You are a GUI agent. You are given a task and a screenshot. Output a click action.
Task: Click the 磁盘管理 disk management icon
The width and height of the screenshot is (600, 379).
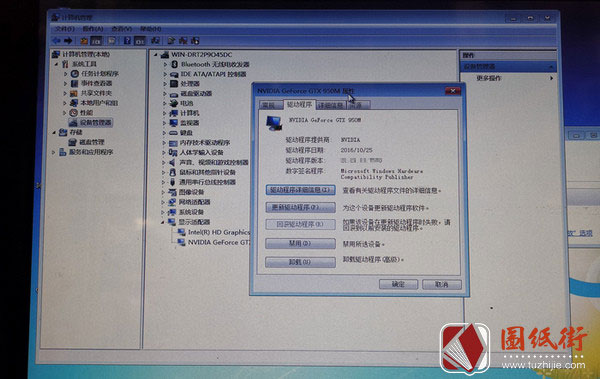(x=72, y=142)
